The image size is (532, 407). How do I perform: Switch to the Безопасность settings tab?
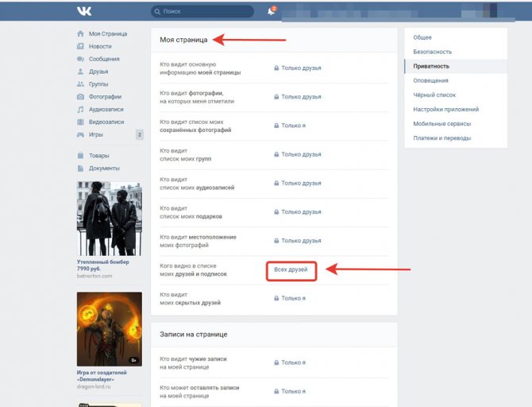point(433,52)
